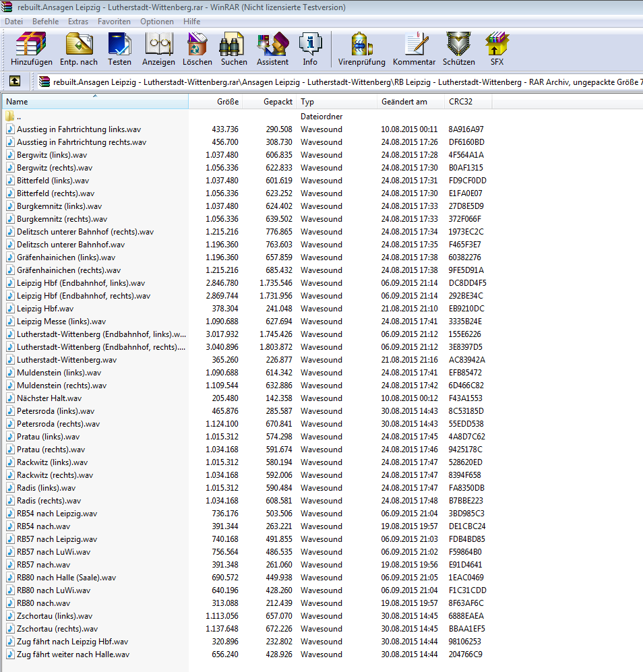Image resolution: width=643 pixels, height=672 pixels.
Task: Click audio icon of Zschortau (links).wav
Action: 10,615
